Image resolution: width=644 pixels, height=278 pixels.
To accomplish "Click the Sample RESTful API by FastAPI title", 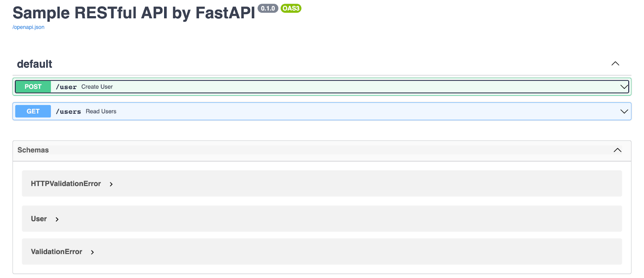I will (134, 13).
